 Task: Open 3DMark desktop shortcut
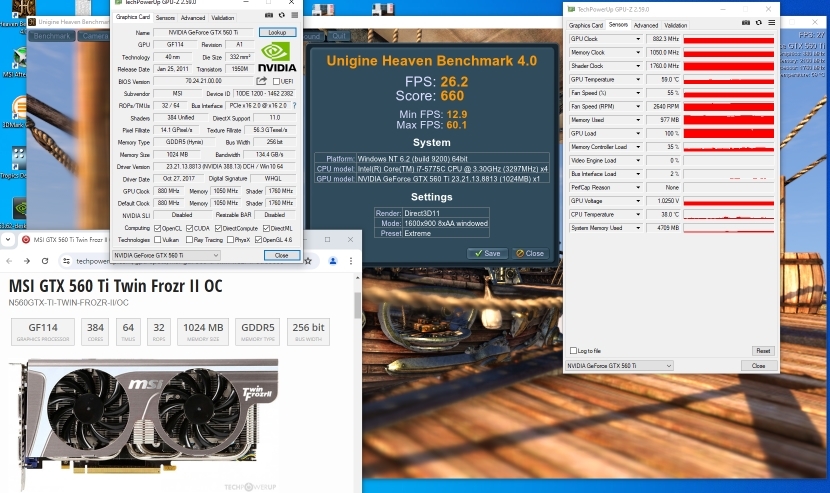point(17,112)
